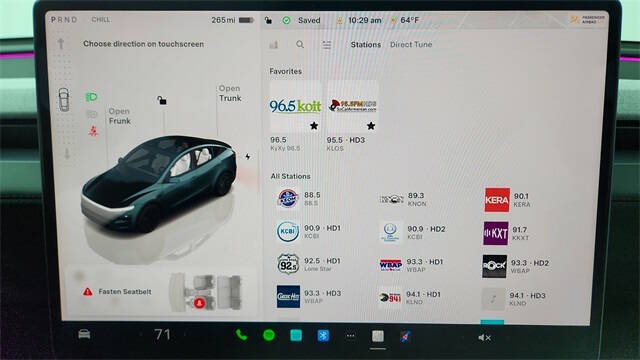
Task: Tap the 92.5 shield station logo
Action: [288, 264]
